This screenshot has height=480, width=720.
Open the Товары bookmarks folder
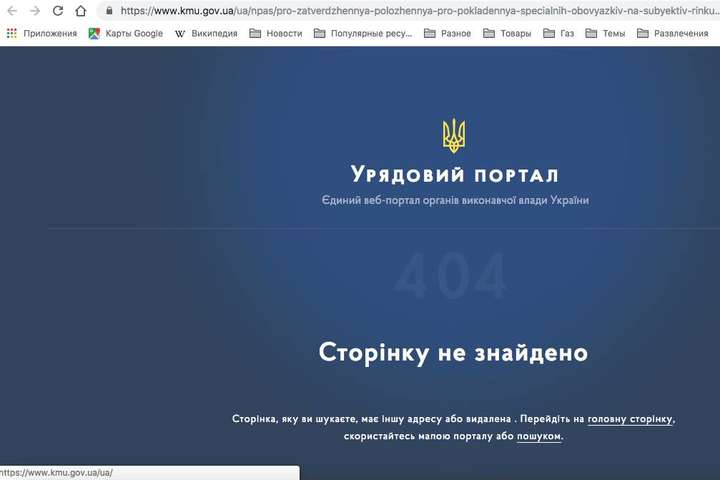coord(507,33)
